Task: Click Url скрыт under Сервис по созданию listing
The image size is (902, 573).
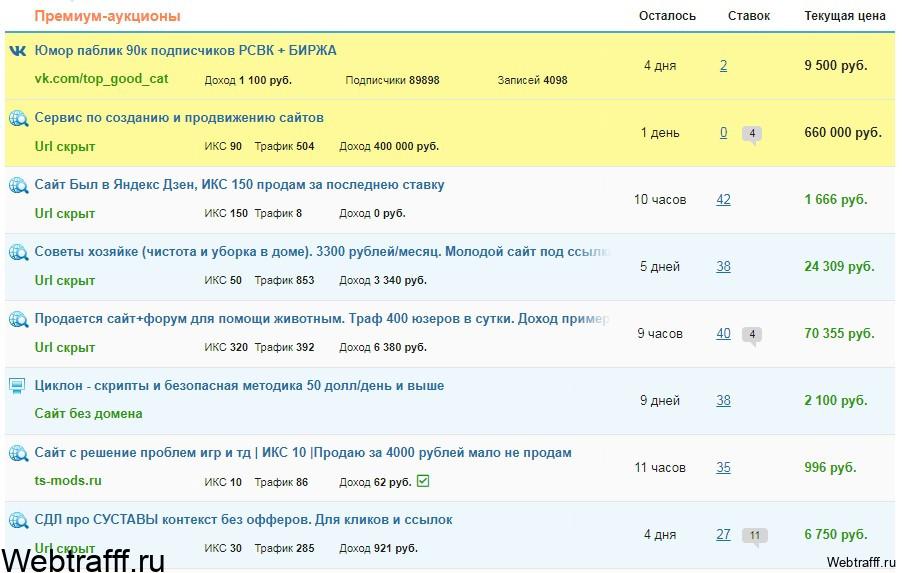Action: 64,146
